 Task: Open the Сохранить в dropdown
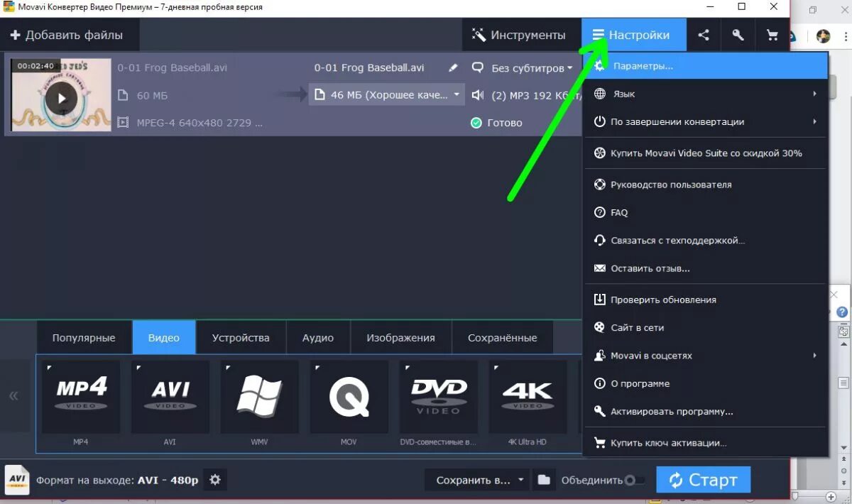pos(478,480)
